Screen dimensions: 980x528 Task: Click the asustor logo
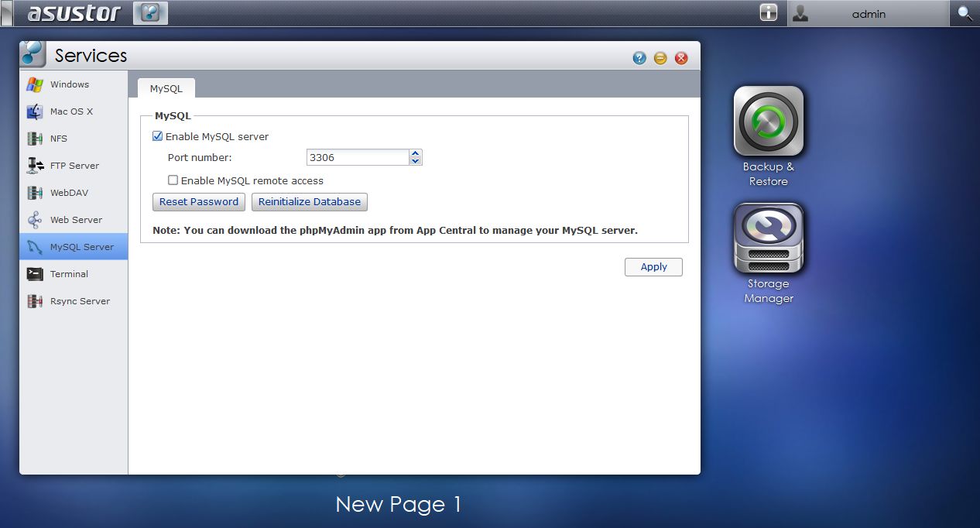(x=74, y=13)
